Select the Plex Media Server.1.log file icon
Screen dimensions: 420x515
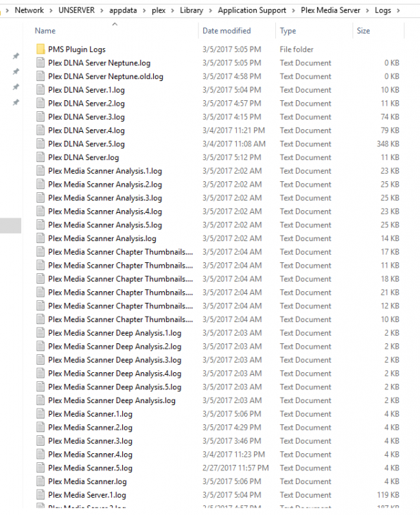pyautogui.click(x=40, y=494)
